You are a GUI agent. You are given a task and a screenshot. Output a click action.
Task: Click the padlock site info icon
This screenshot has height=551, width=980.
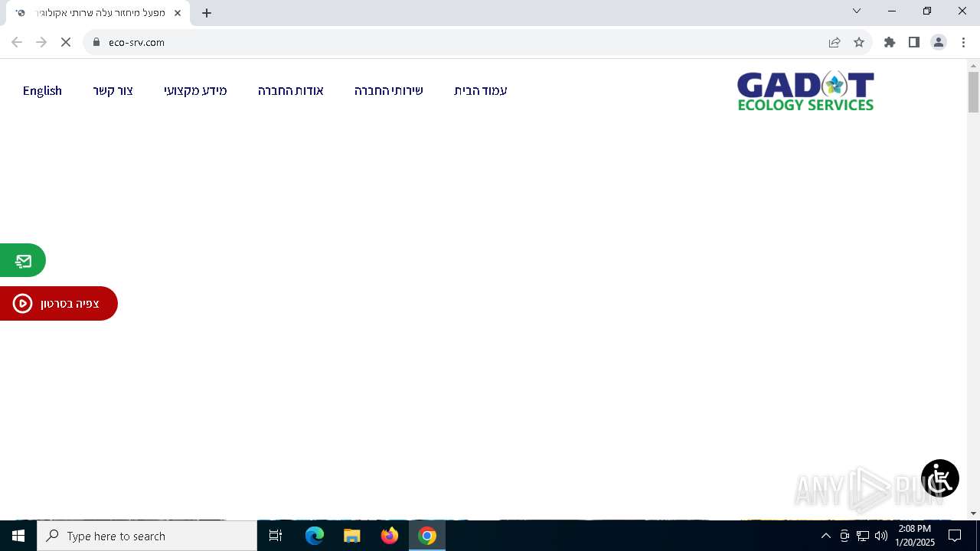(x=96, y=42)
